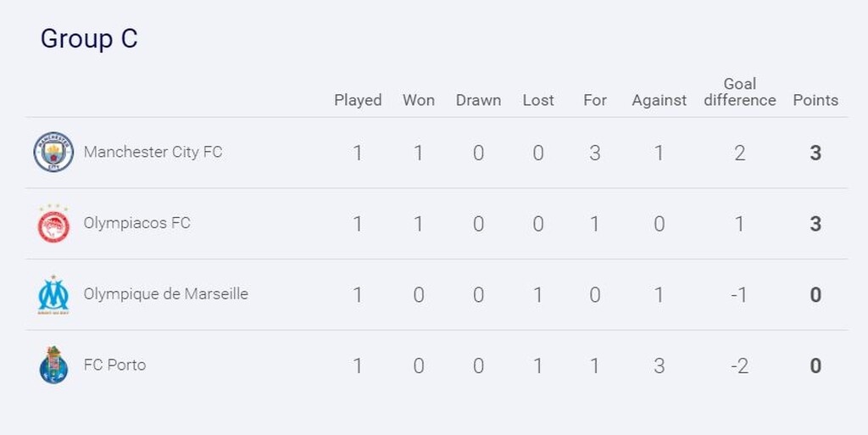Image resolution: width=868 pixels, height=435 pixels.
Task: Click the For column header
Action: [x=595, y=100]
